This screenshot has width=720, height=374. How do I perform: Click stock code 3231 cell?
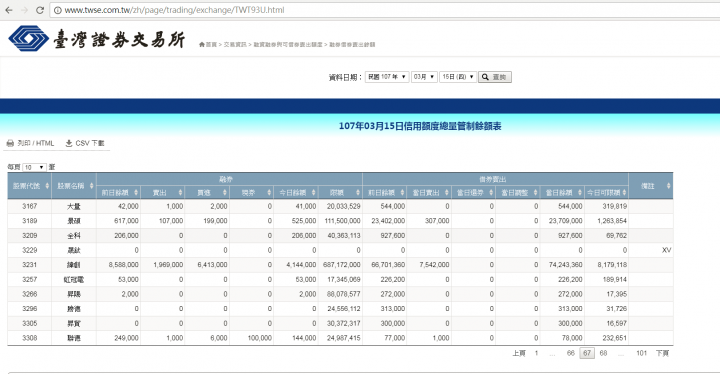29,265
